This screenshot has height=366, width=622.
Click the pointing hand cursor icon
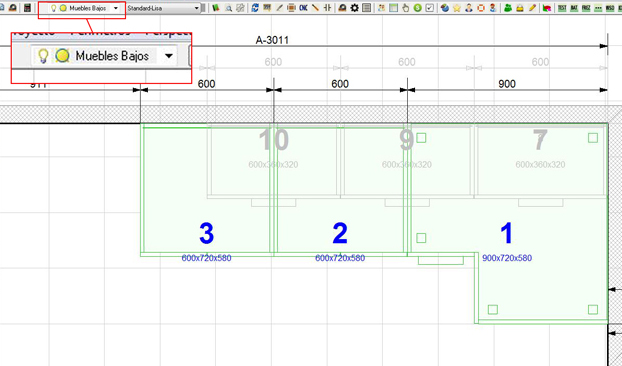405,8
